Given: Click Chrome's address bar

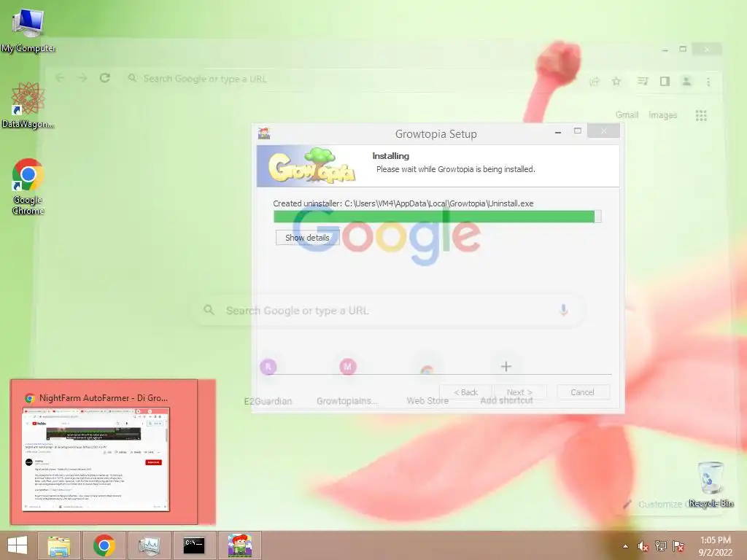Looking at the screenshot, I should pos(352,79).
